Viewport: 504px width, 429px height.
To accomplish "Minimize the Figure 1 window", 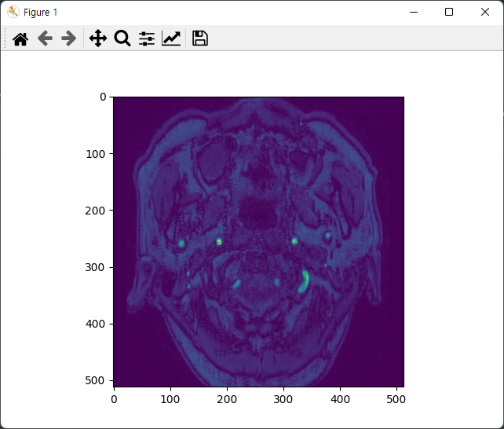I will (x=414, y=13).
